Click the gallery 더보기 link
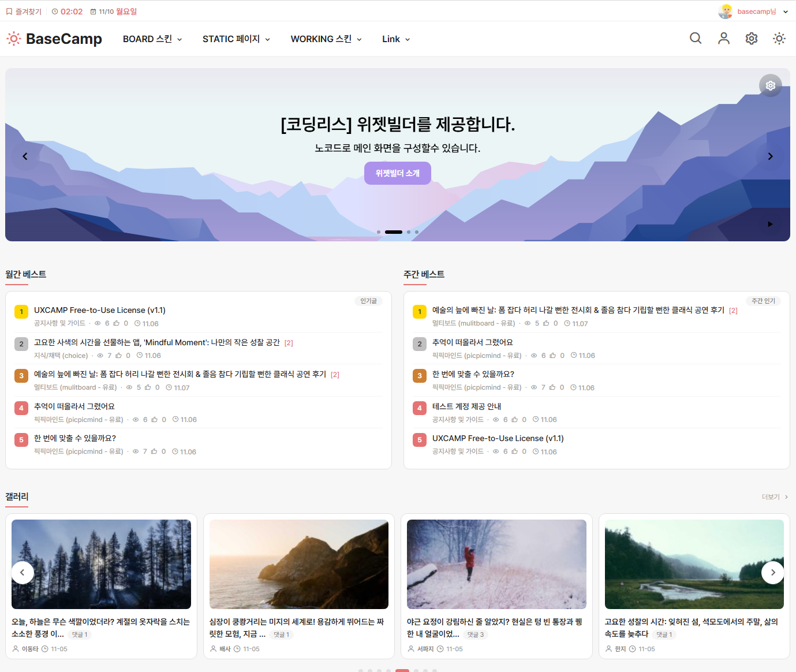This screenshot has height=672, width=796. click(x=774, y=497)
